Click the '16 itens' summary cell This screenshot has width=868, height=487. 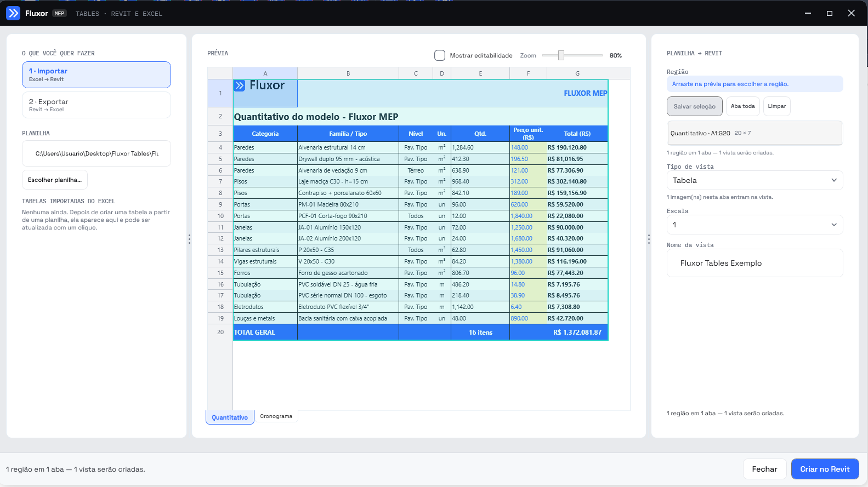click(480, 332)
